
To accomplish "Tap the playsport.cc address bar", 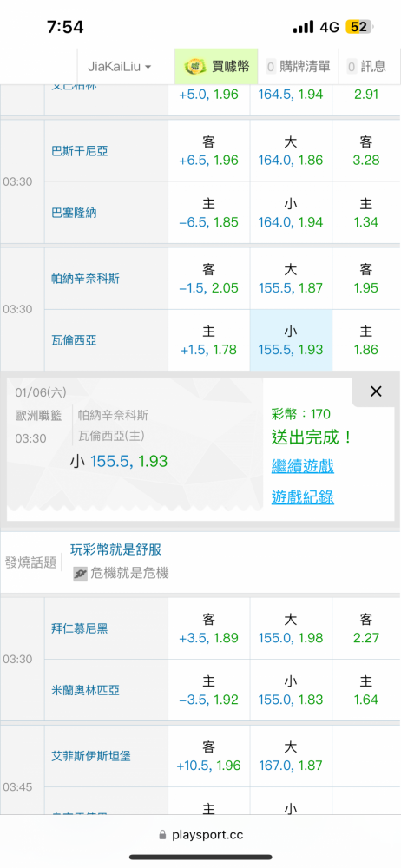I will (200, 835).
